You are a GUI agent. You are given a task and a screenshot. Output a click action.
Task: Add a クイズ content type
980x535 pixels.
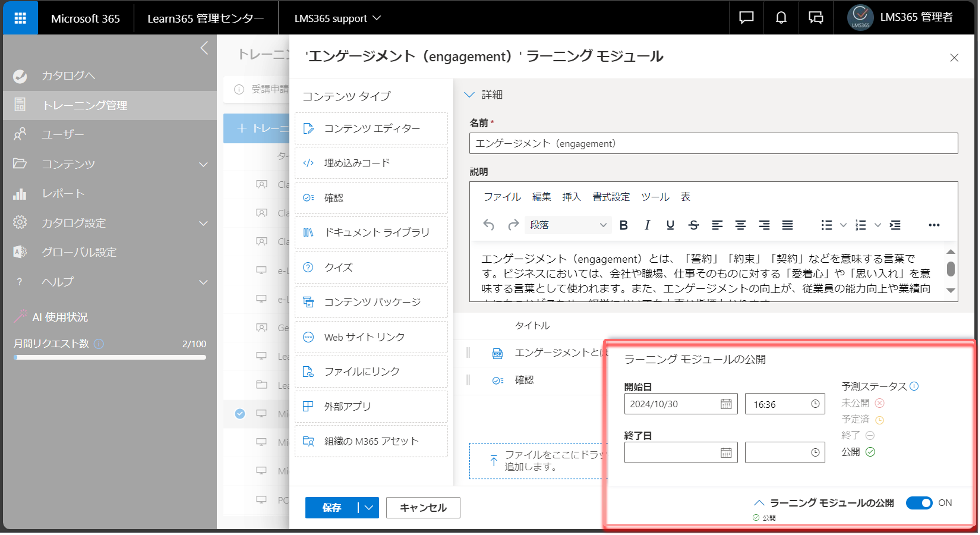point(371,267)
